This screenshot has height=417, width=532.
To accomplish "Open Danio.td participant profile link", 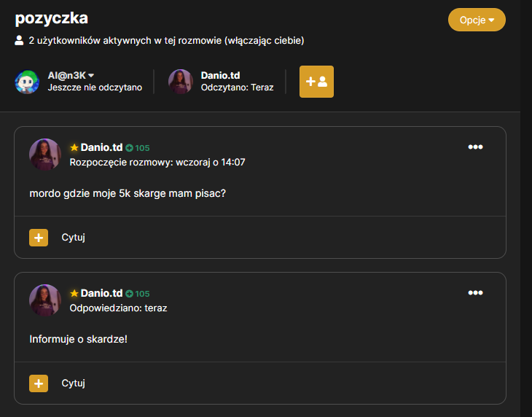I will click(220, 75).
